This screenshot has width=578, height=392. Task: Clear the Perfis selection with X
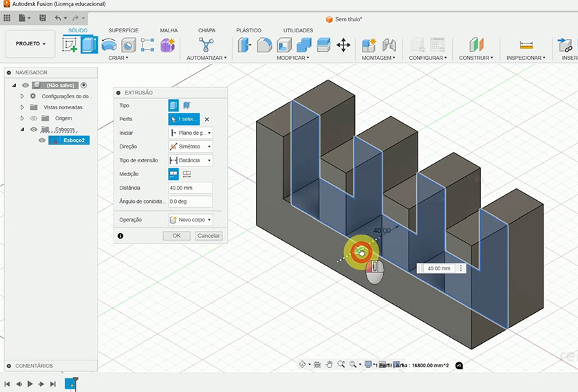206,120
